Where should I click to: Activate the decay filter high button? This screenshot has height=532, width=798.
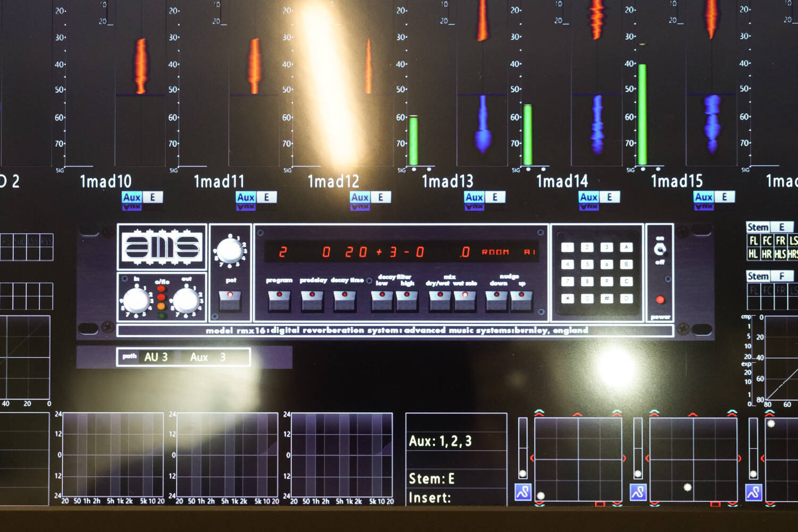407,301
